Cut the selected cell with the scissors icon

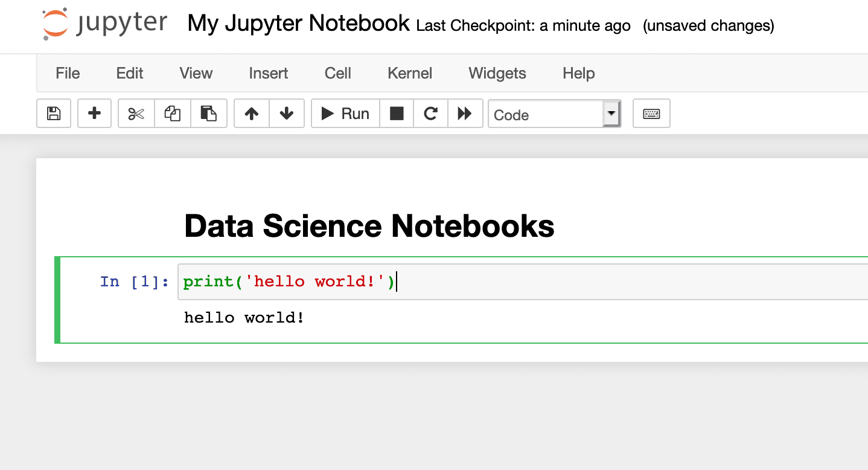136,113
